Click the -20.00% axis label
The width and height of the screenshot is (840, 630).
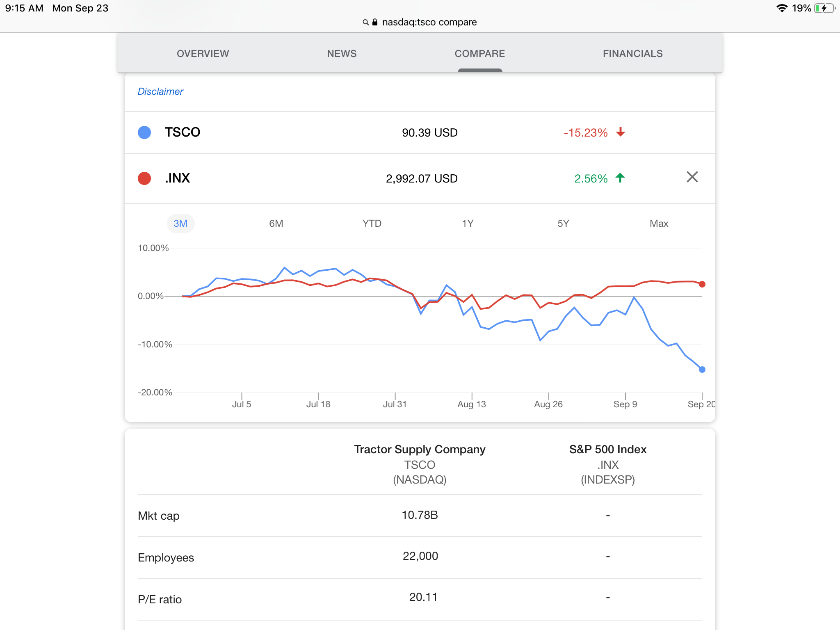tap(155, 392)
